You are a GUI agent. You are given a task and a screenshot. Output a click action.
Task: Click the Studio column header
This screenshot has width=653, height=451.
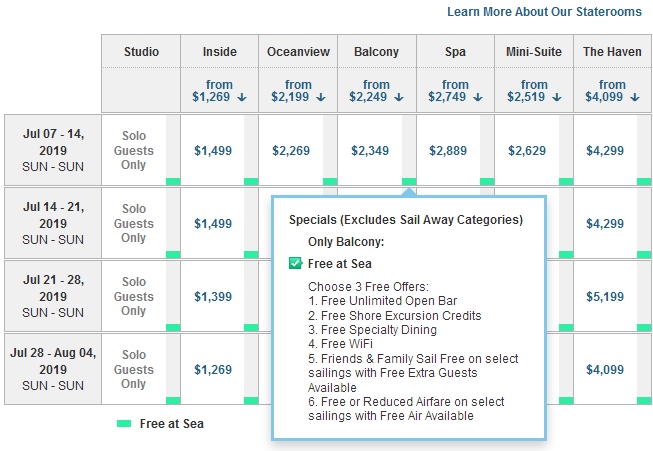[x=141, y=52]
